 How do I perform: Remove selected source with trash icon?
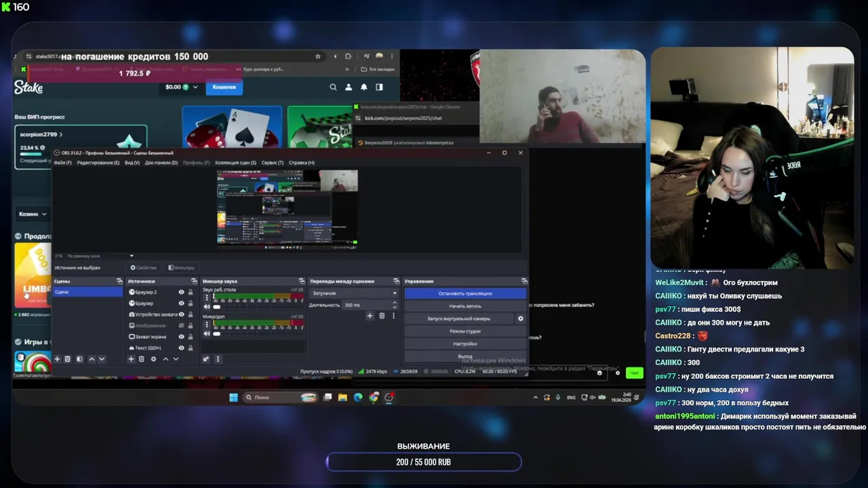141,359
